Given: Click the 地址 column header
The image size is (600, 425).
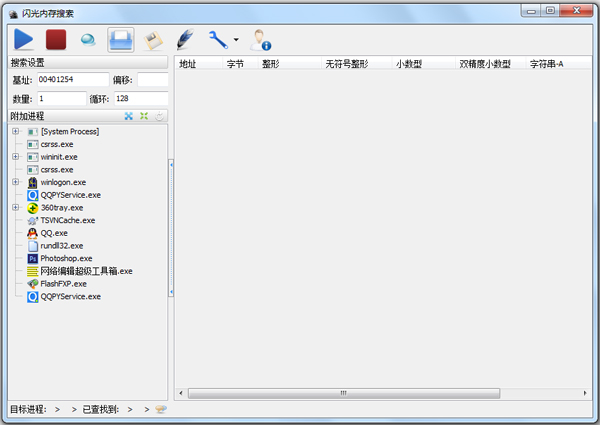Looking at the screenshot, I should coord(188,64).
